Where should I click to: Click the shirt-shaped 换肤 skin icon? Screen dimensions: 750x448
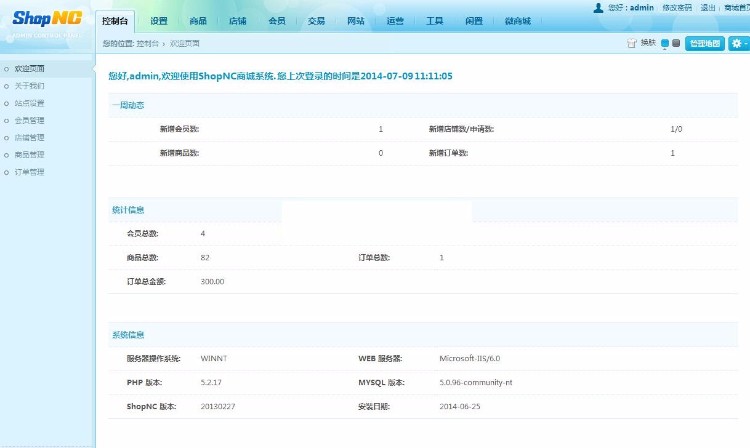632,44
